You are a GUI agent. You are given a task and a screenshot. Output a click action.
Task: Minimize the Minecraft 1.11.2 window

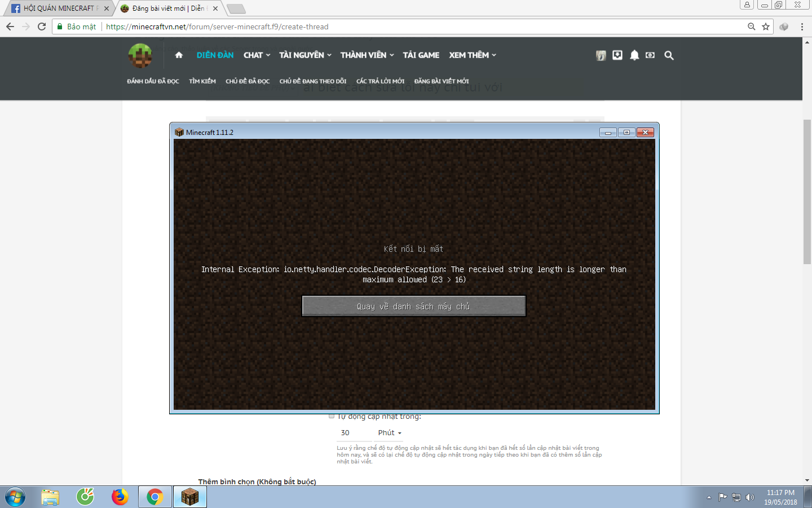point(608,132)
